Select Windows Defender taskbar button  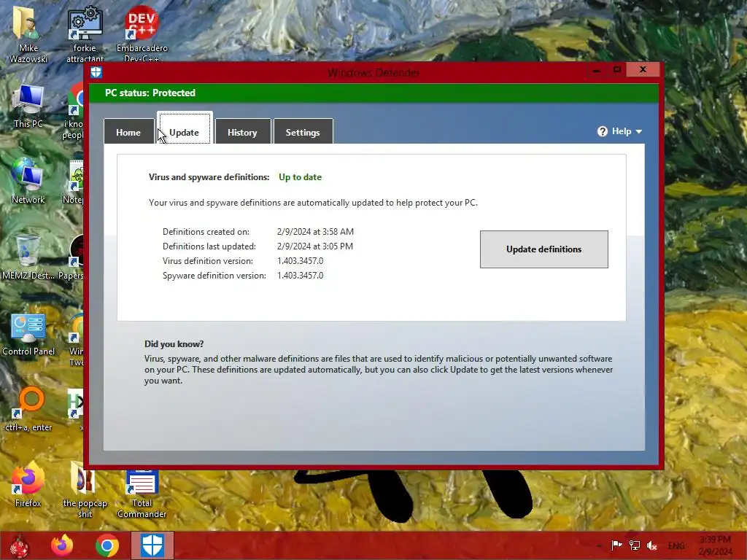click(152, 545)
